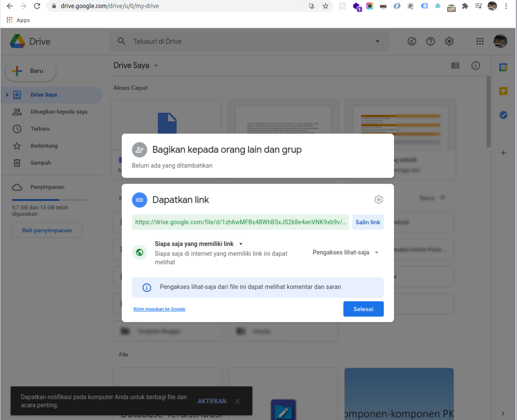Open Drive help via the question mark icon
This screenshot has height=420, width=517.
(x=431, y=41)
